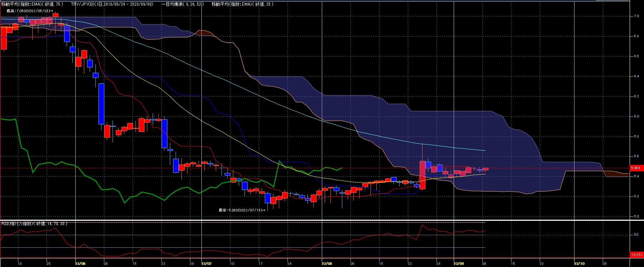
Task: Click the 一目均衡表 (9, 26, 52) indicator label
Action: pyautogui.click(x=183, y=4)
